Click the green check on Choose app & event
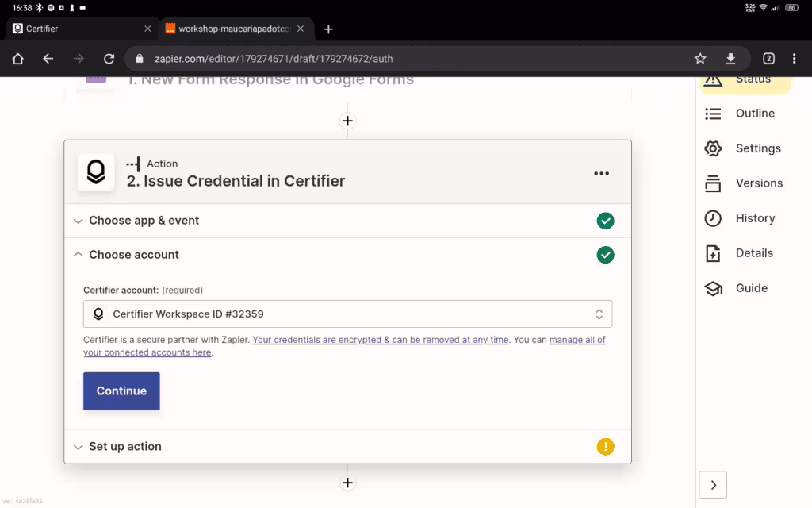Image resolution: width=812 pixels, height=508 pixels. [x=605, y=221]
